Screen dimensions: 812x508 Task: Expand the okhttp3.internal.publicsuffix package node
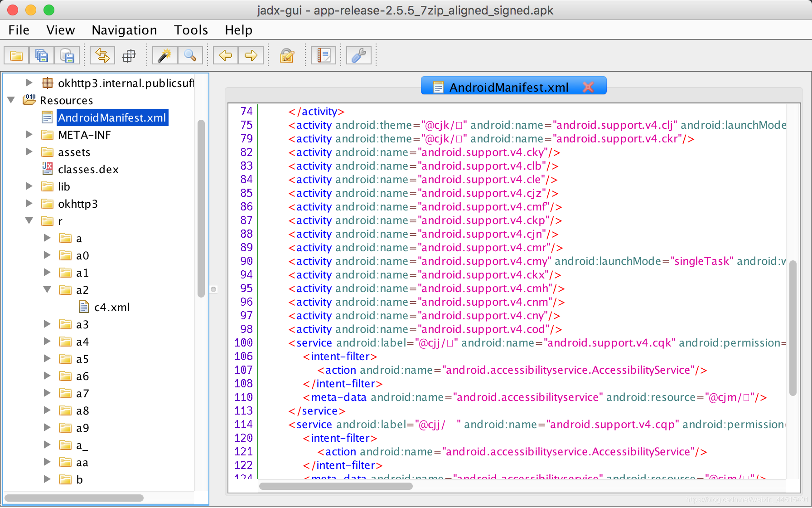coord(29,83)
